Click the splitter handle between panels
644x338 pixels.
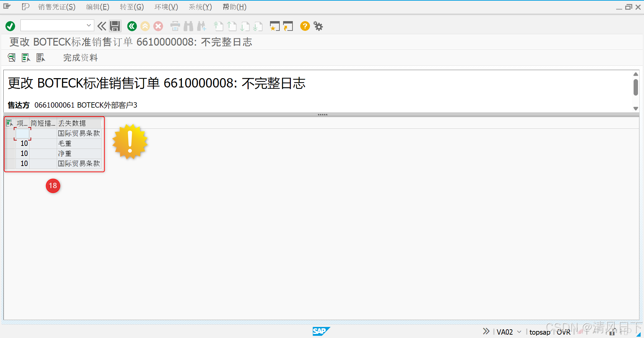(x=323, y=115)
